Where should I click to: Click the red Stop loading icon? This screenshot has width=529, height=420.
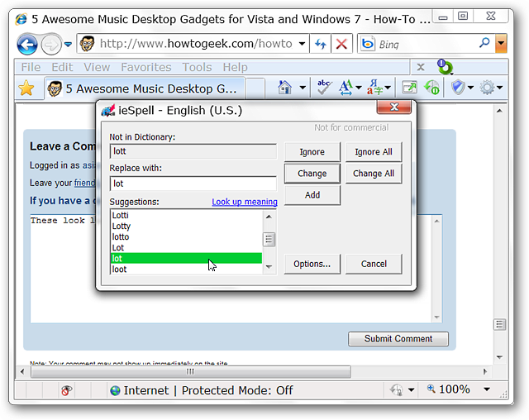coord(341,44)
